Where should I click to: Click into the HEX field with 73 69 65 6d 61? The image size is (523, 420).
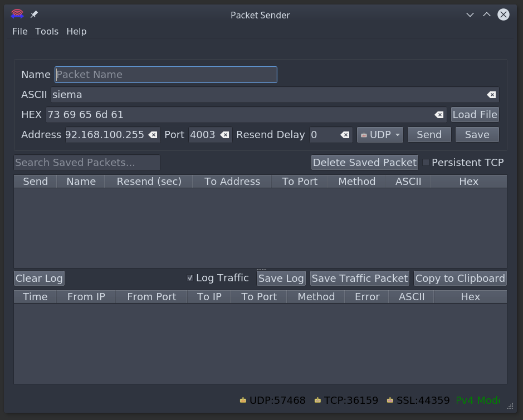click(x=246, y=115)
